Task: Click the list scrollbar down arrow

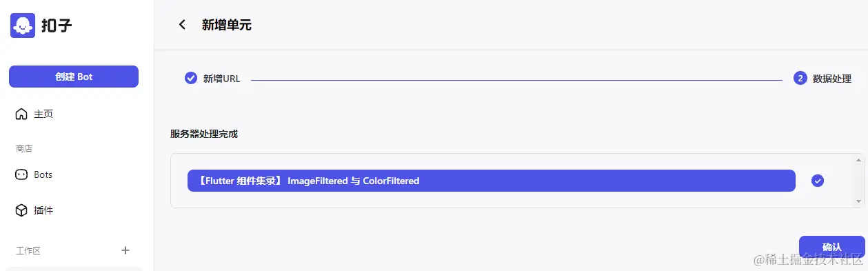Action: point(858,201)
